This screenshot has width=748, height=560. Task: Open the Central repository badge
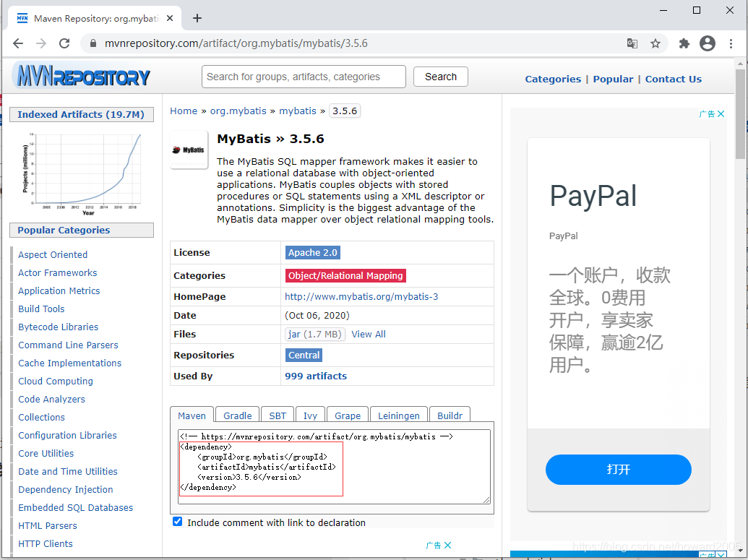(304, 356)
